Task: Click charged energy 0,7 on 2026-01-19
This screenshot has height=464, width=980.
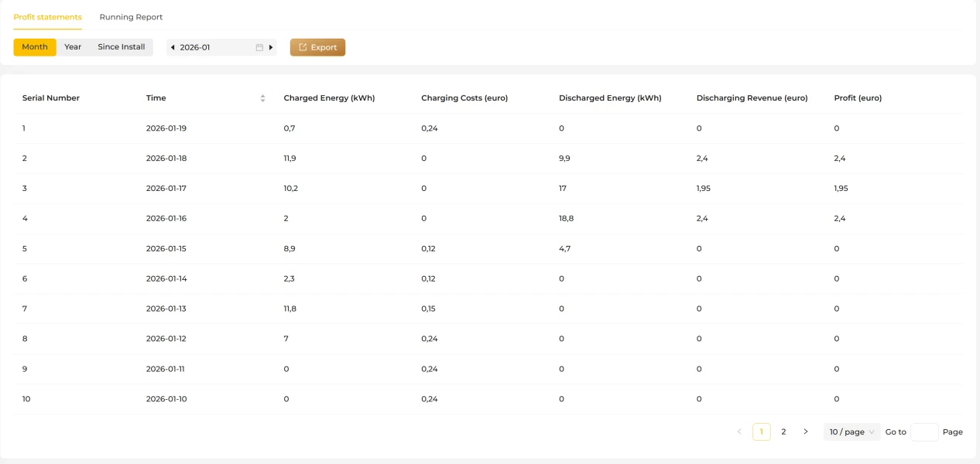Action: pos(290,128)
